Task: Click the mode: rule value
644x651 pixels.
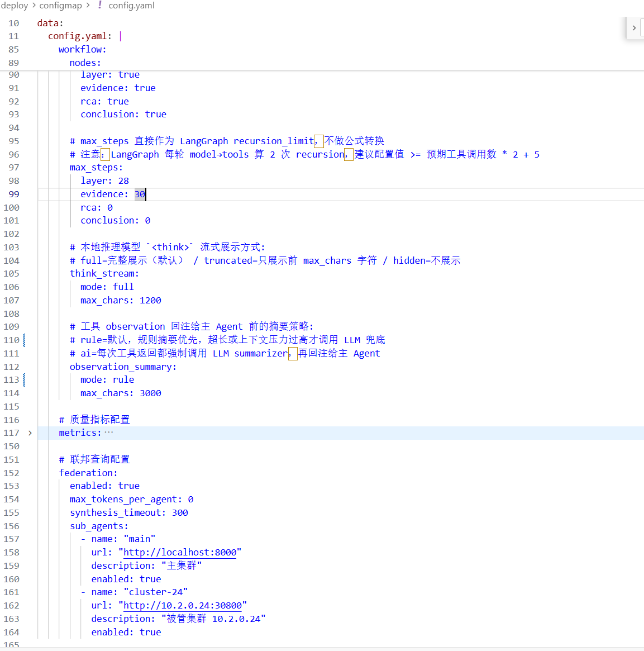Action: tap(123, 380)
